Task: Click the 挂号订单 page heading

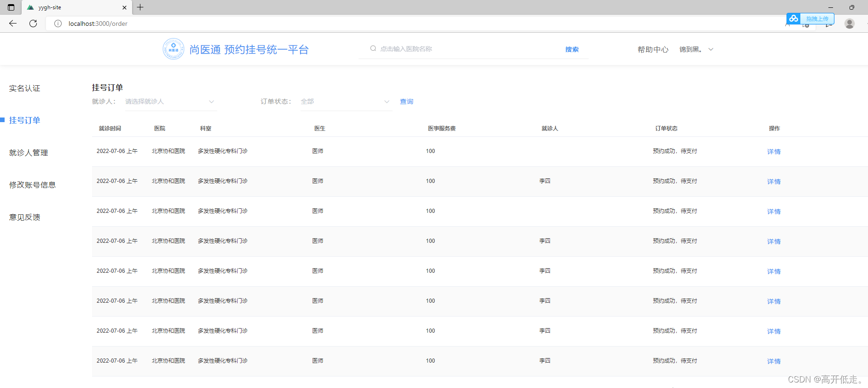Action: click(x=107, y=88)
